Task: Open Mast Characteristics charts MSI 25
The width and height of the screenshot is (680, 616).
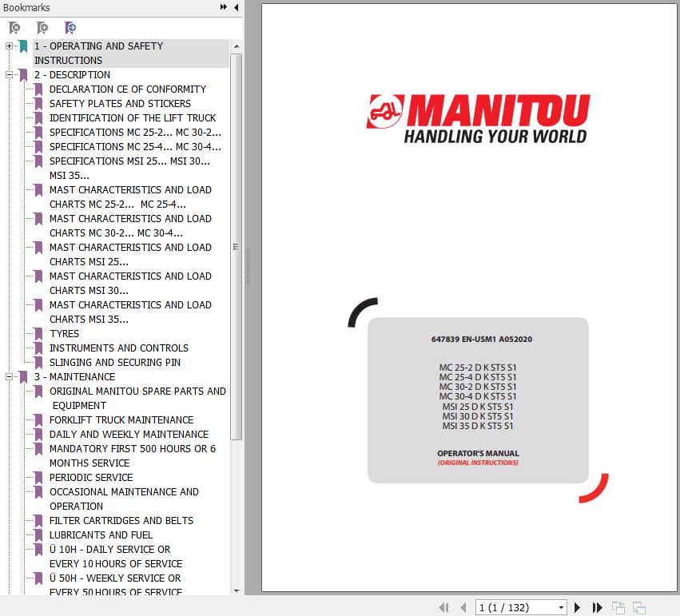Action: [130, 254]
